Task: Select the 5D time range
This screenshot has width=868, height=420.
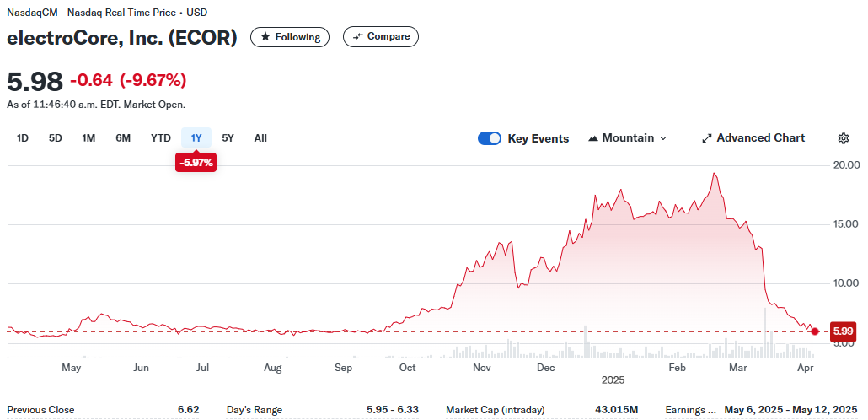Action: click(56, 138)
